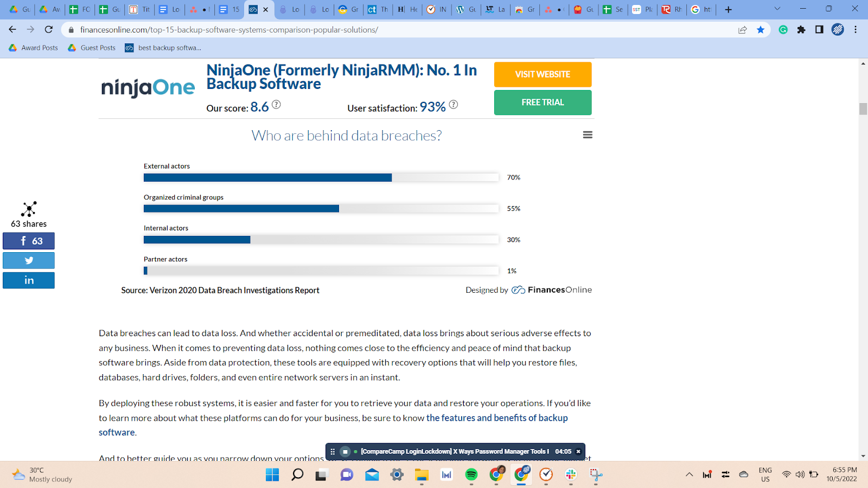Click the ninjaOne logo
Image resolution: width=868 pixels, height=488 pixels.
point(148,87)
